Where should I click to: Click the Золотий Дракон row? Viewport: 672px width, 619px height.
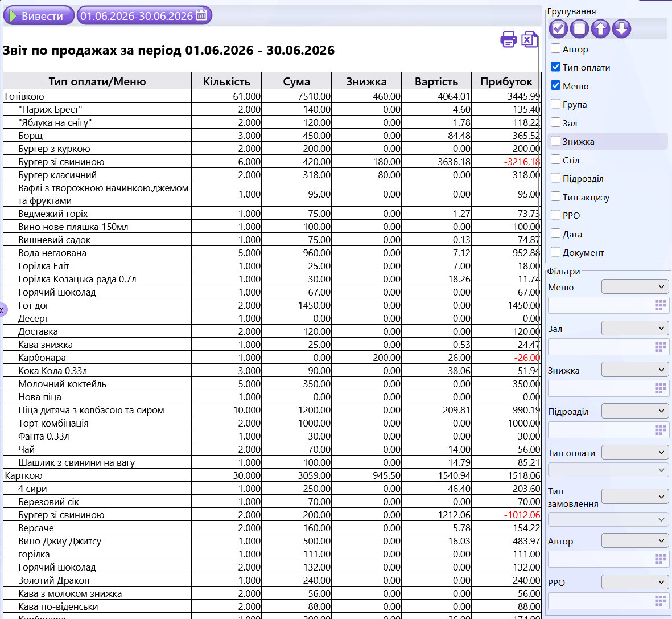point(272,580)
